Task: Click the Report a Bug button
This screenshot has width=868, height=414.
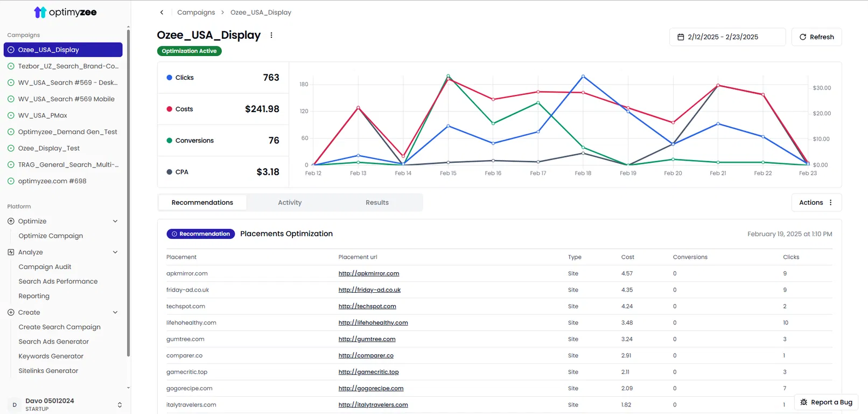Action: click(826, 402)
